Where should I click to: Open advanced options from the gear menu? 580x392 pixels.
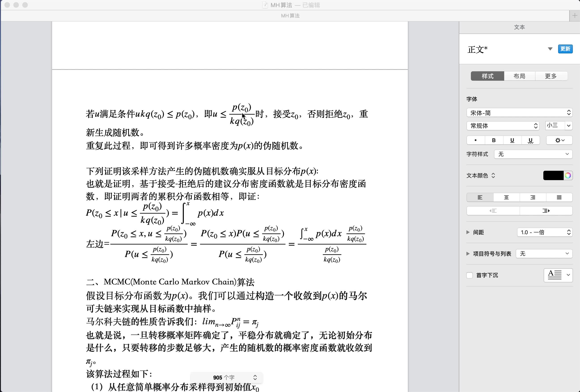(559, 140)
